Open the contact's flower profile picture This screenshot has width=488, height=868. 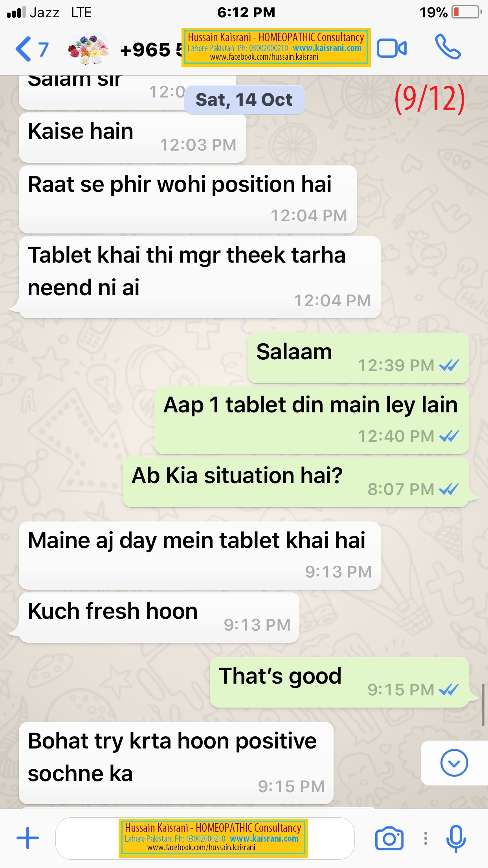[88, 50]
